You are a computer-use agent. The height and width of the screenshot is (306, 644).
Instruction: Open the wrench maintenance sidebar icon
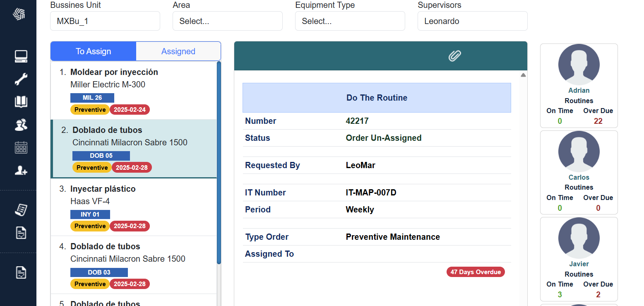coord(21,79)
